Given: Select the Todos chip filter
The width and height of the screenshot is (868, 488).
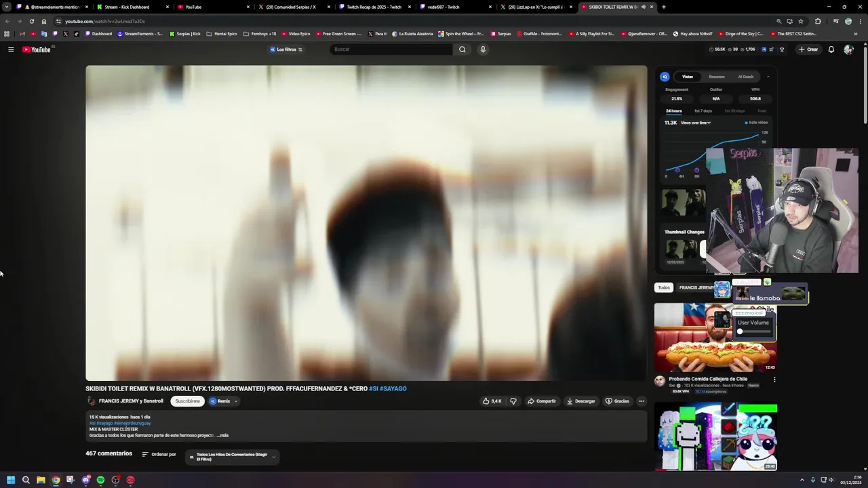Looking at the screenshot, I should pos(664,287).
